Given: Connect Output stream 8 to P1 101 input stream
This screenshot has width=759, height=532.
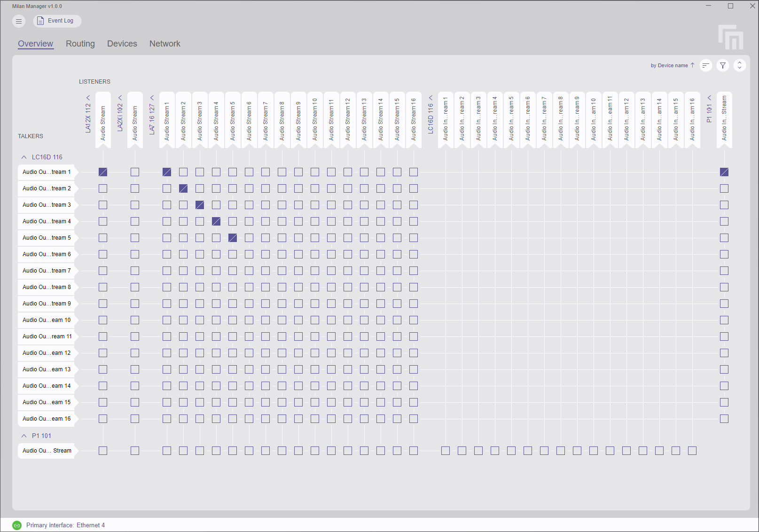Looking at the screenshot, I should click(724, 287).
